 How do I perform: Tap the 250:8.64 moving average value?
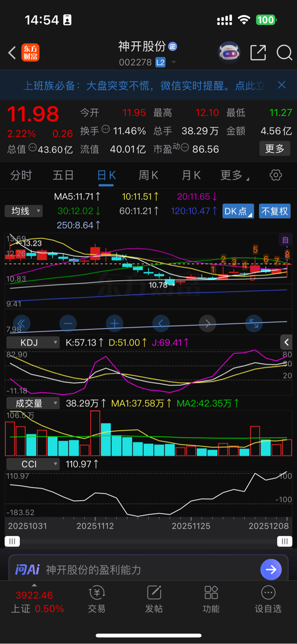click(79, 225)
